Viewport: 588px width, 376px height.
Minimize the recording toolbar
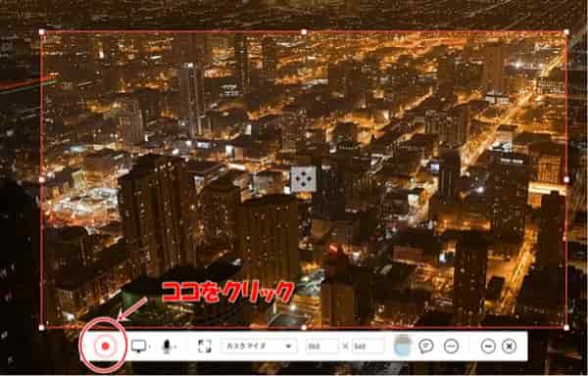tap(488, 346)
